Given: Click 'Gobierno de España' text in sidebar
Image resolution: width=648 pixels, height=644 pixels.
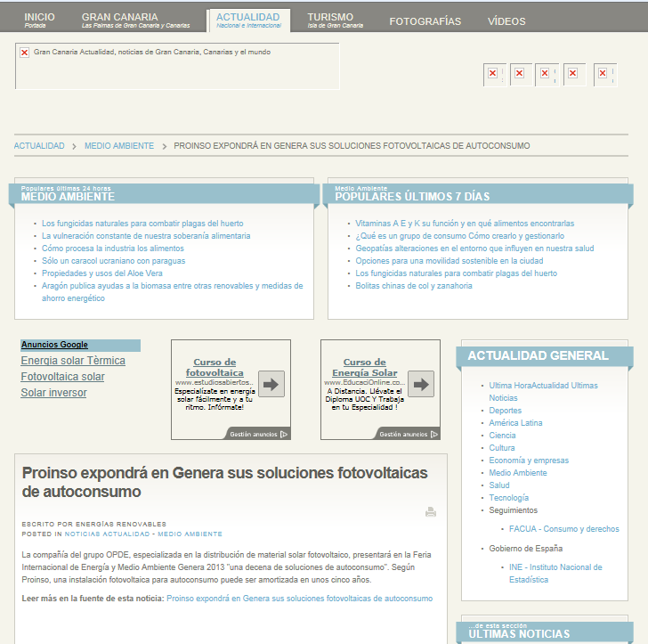Looking at the screenshot, I should pos(526,549).
